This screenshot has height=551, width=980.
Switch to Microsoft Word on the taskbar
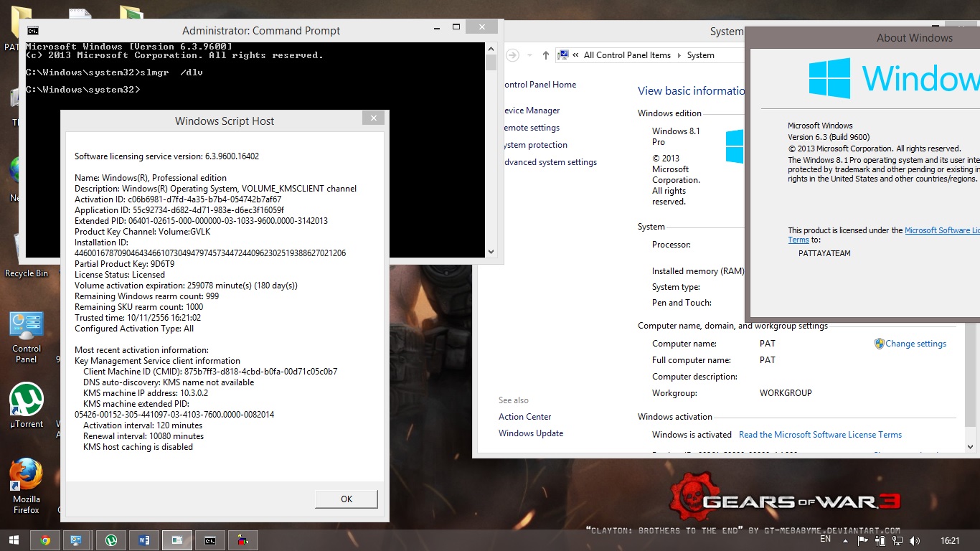pyautogui.click(x=144, y=540)
